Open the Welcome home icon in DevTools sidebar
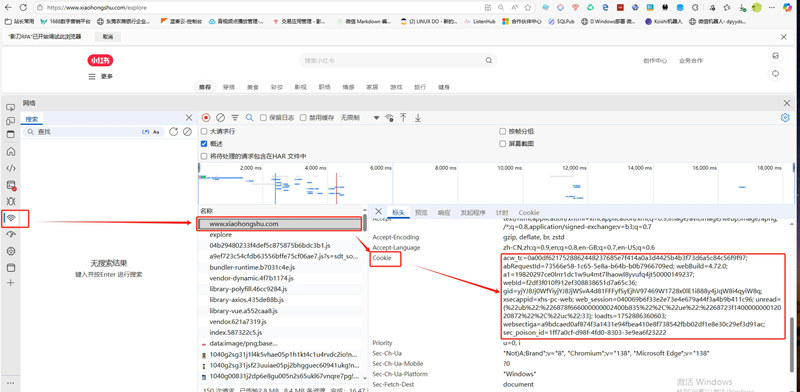 11,152
